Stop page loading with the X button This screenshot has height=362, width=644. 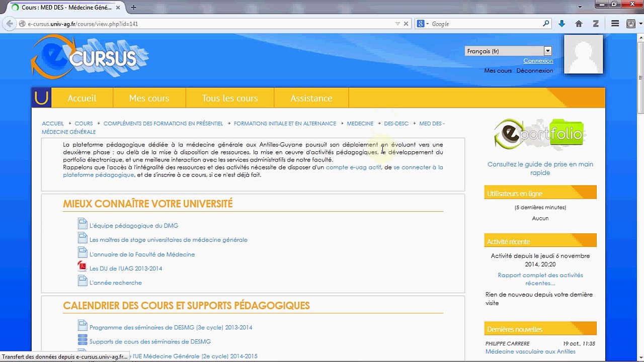click(x=406, y=24)
